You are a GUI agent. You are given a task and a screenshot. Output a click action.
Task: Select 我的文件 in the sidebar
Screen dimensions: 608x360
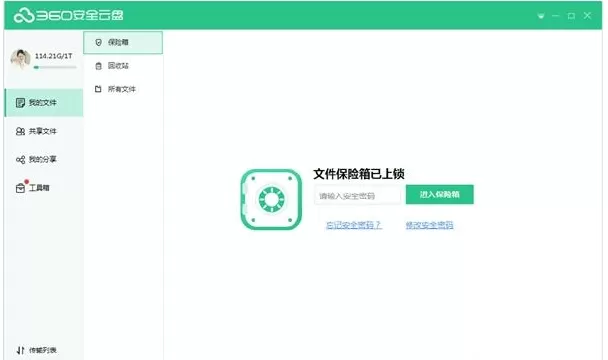(x=44, y=102)
